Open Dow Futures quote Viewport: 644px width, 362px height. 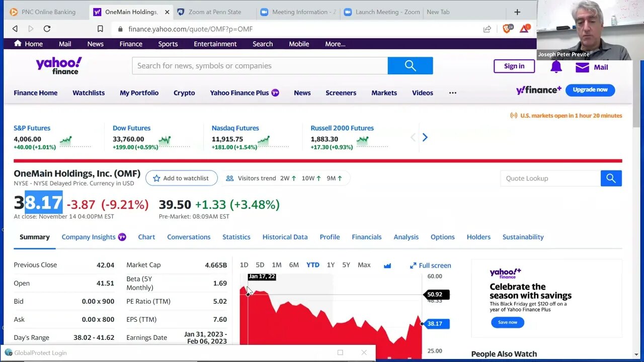pos(131,128)
